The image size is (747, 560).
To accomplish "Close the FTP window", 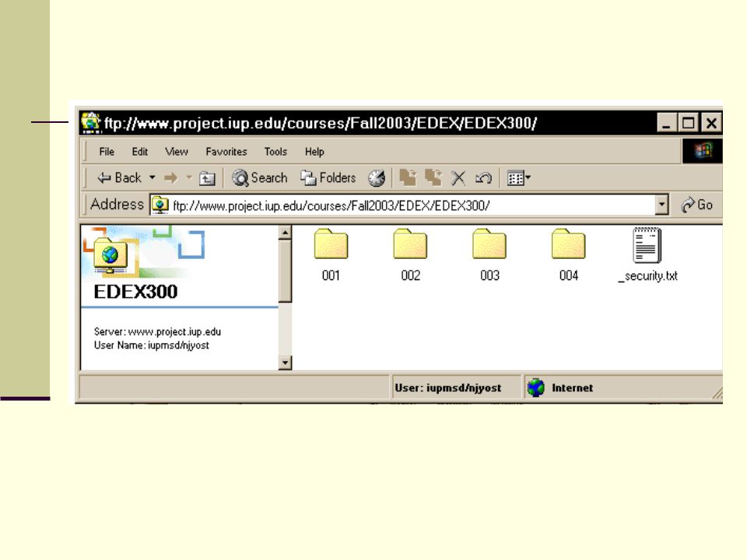I will point(711,123).
